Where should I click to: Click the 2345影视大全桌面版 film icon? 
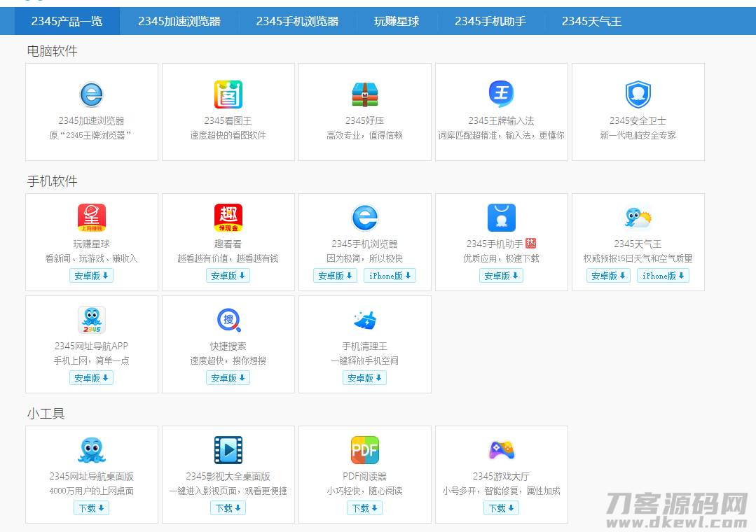(228, 450)
